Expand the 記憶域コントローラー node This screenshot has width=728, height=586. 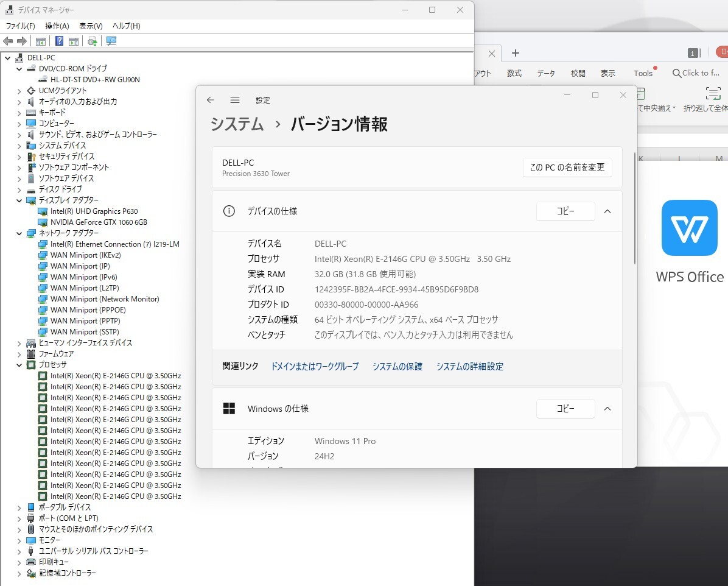point(19,573)
